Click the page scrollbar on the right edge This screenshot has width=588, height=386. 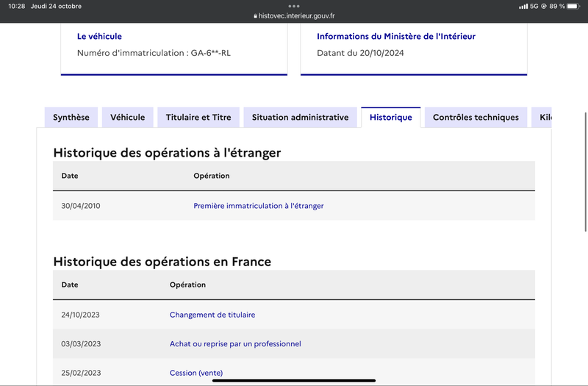[586, 172]
